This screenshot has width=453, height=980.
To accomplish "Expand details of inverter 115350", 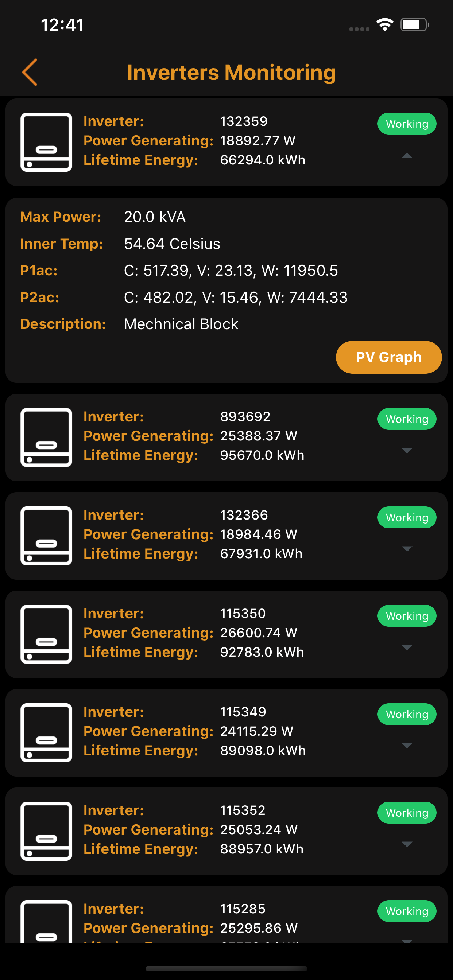I will [407, 647].
